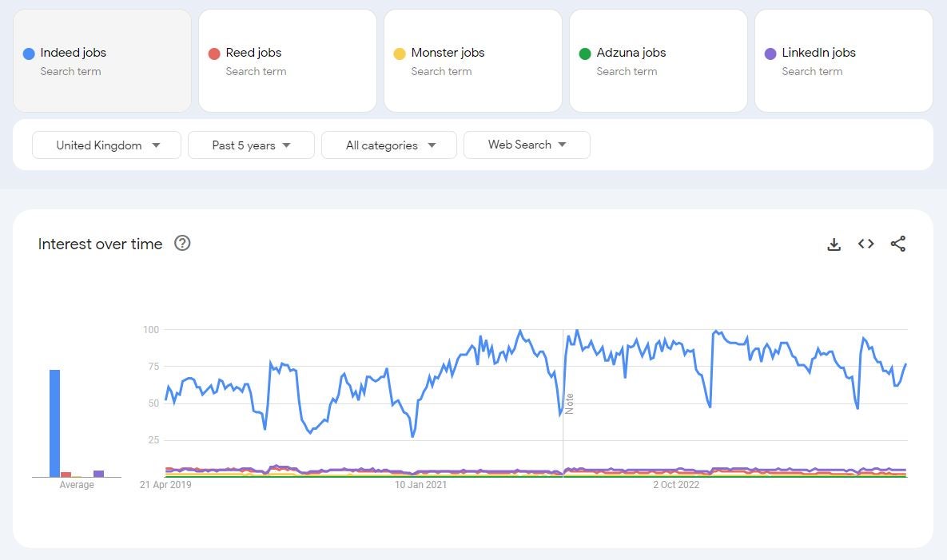This screenshot has height=560, width=947.
Task: Open the United Kingdom region dropdown
Action: pyautogui.click(x=107, y=145)
